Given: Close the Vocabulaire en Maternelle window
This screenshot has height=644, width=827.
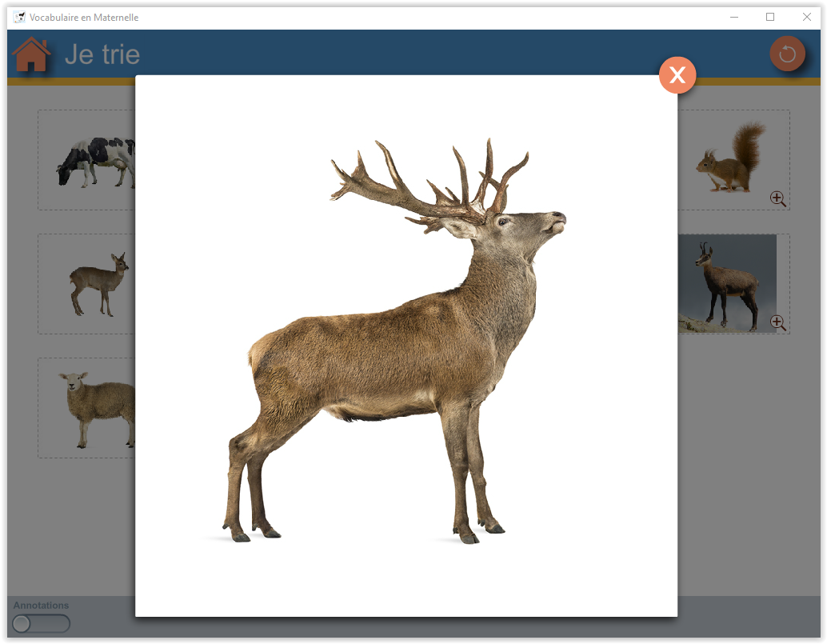Looking at the screenshot, I should click(x=807, y=17).
